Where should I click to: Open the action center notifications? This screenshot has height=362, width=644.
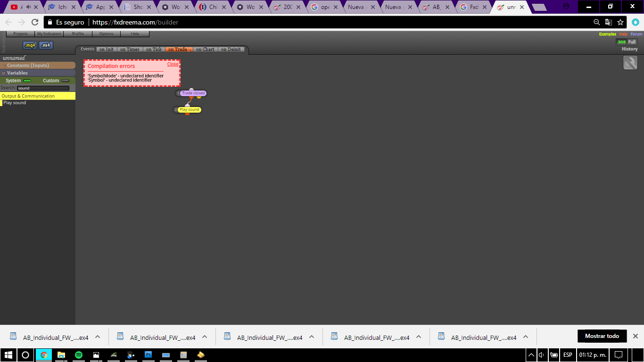(619, 355)
